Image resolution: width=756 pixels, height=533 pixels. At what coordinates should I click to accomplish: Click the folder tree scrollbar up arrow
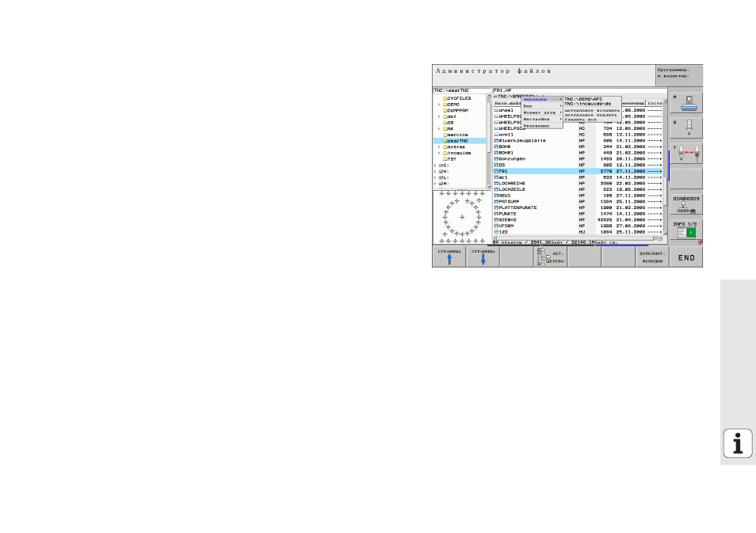(x=489, y=95)
